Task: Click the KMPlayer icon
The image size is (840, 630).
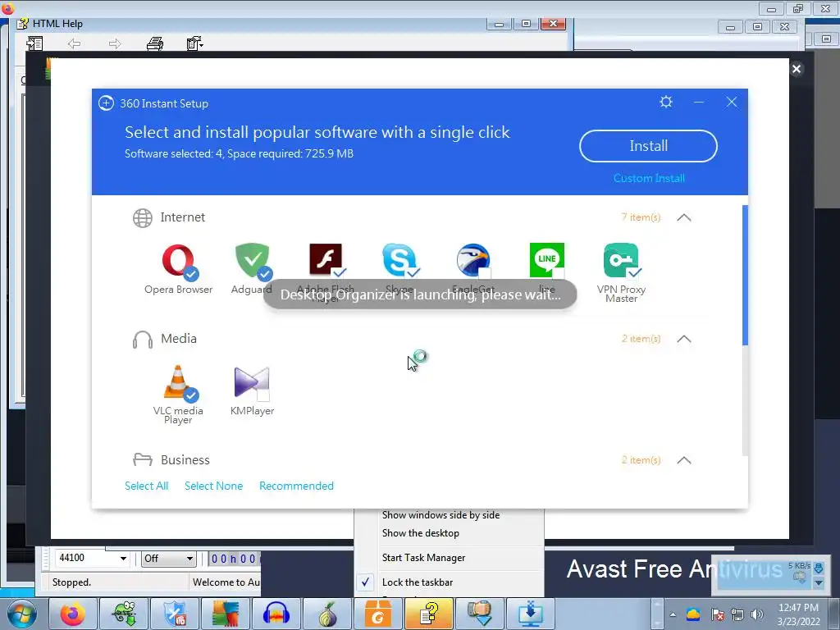Action: pyautogui.click(x=252, y=382)
